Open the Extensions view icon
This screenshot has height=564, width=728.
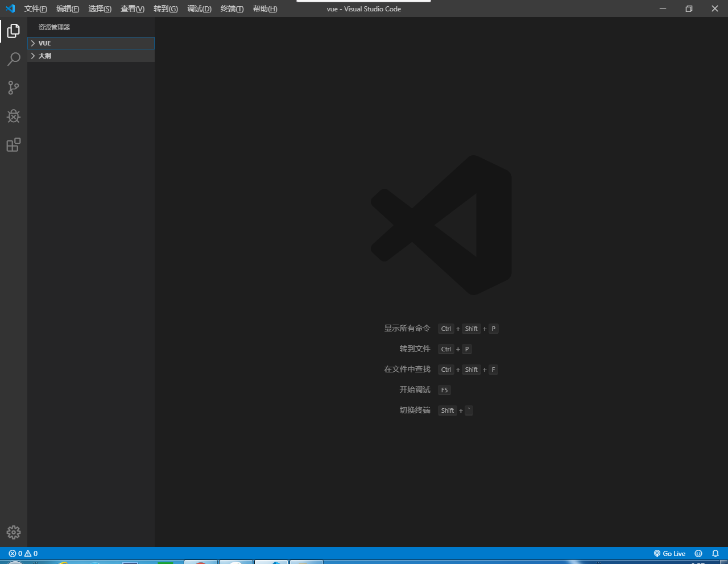coord(14,145)
